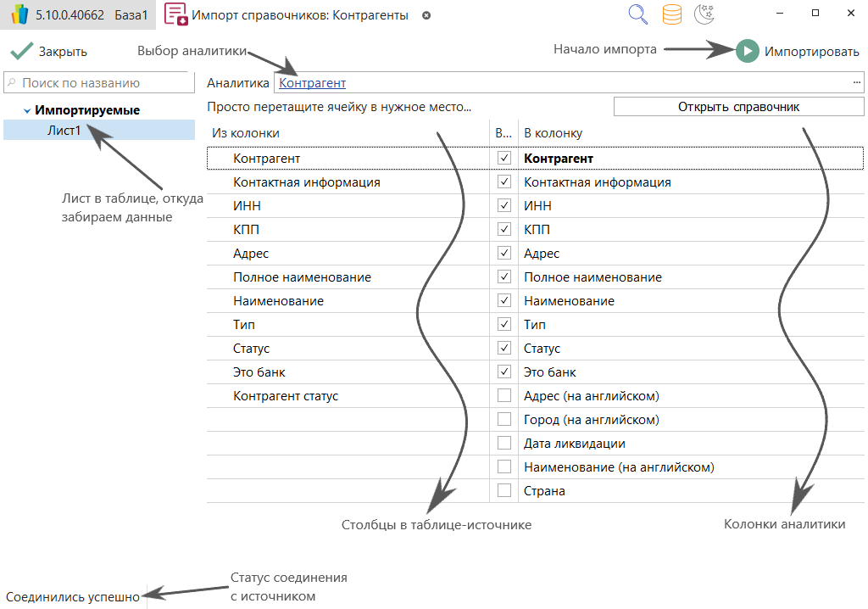
Task: Click the import document tab icon
Action: pos(175,15)
